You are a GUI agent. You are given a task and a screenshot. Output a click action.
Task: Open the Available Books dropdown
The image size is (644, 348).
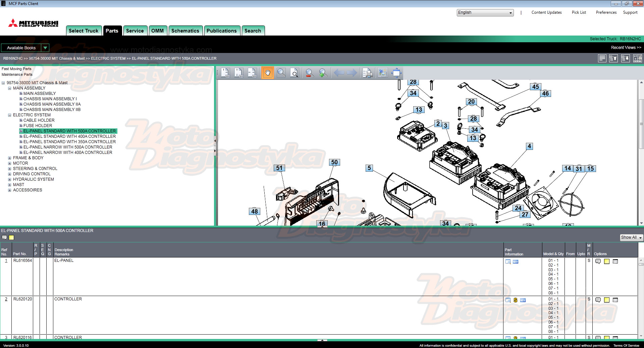point(25,48)
